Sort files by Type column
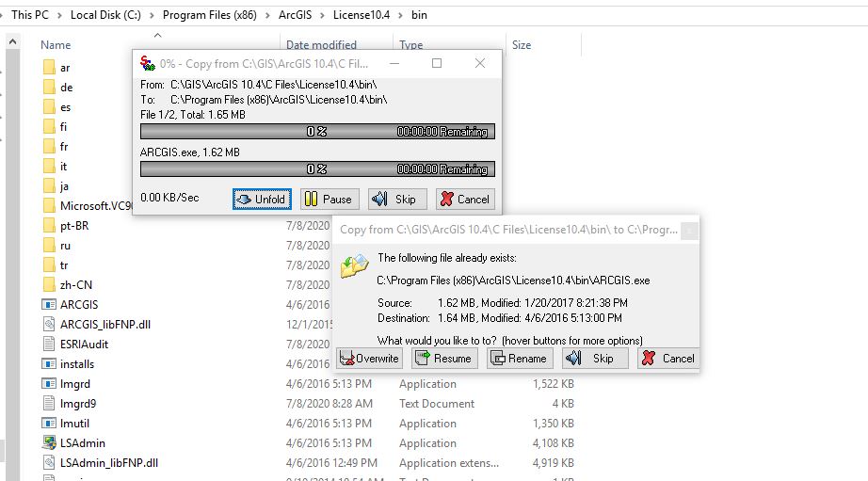 [410, 45]
